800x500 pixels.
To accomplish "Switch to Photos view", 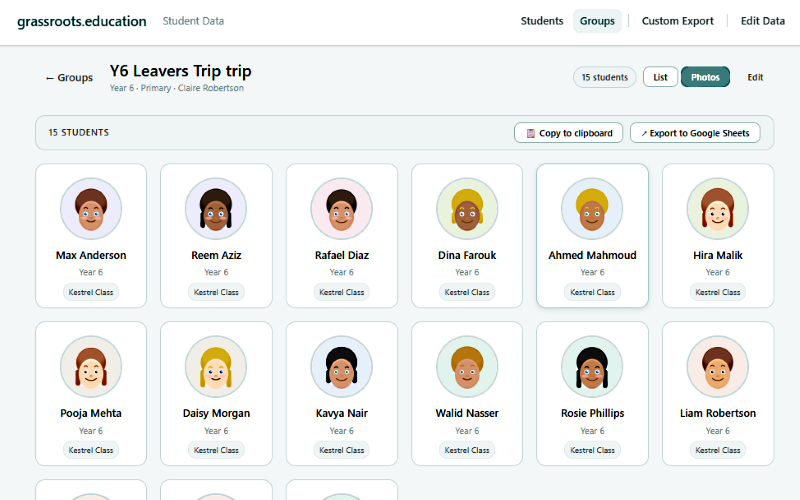I will pos(705,77).
